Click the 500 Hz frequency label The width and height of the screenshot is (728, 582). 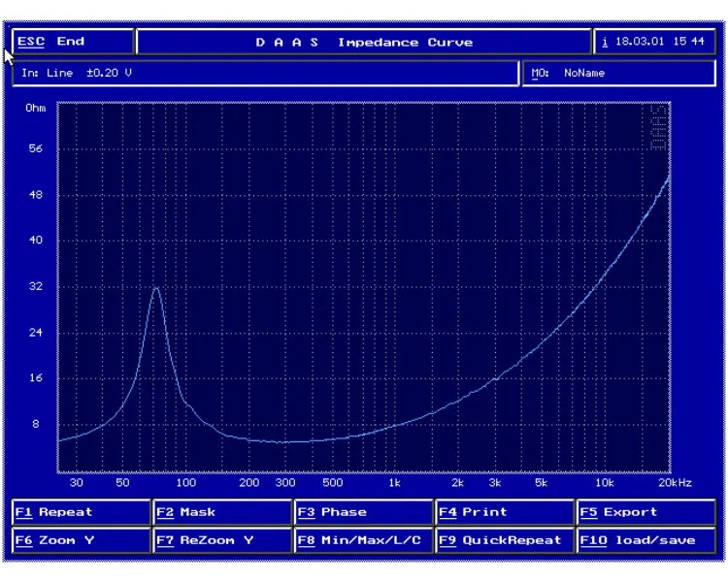tap(332, 483)
